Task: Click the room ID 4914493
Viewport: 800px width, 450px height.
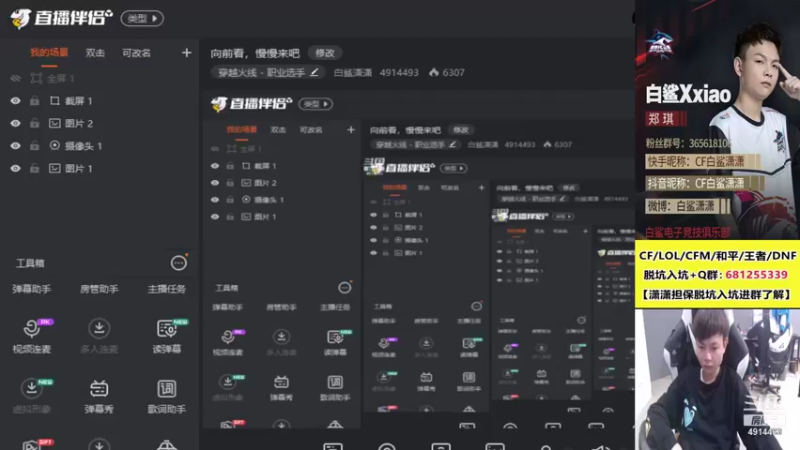Action: (x=398, y=72)
